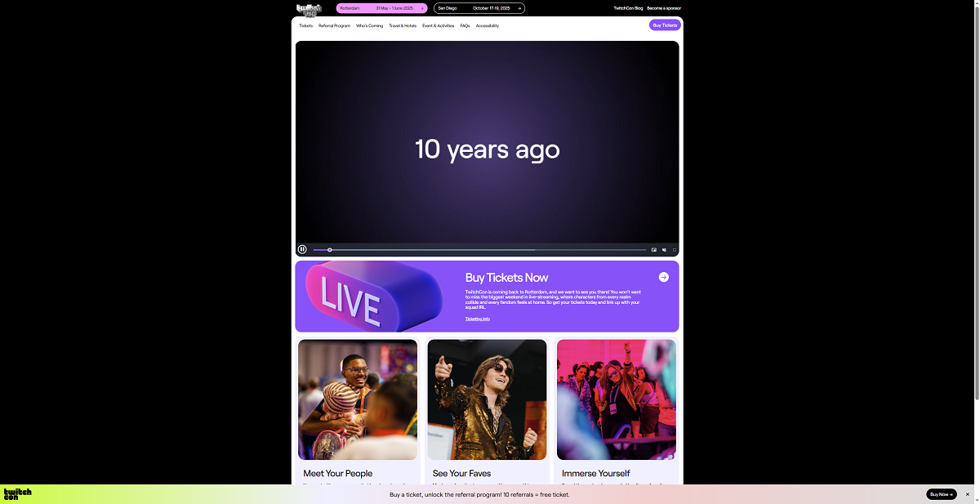The width and height of the screenshot is (980, 504).
Task: Enter fullscreen video mode
Action: coord(675,250)
